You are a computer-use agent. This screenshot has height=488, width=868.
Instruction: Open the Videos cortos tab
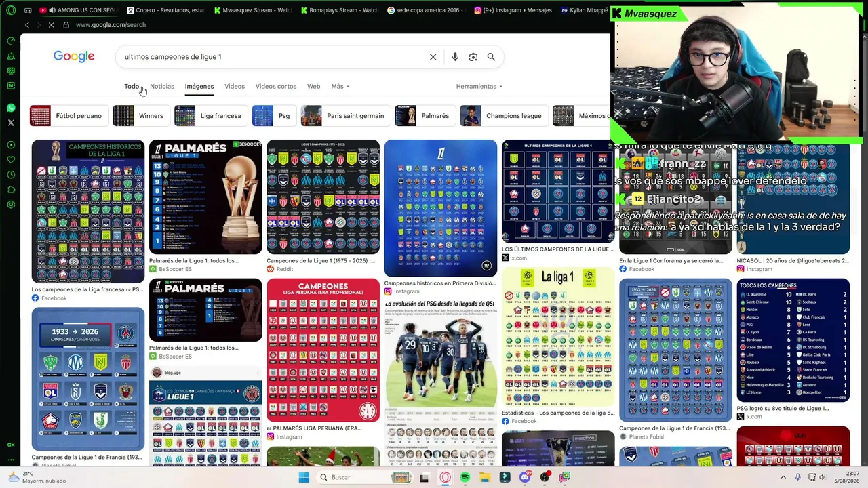[276, 87]
